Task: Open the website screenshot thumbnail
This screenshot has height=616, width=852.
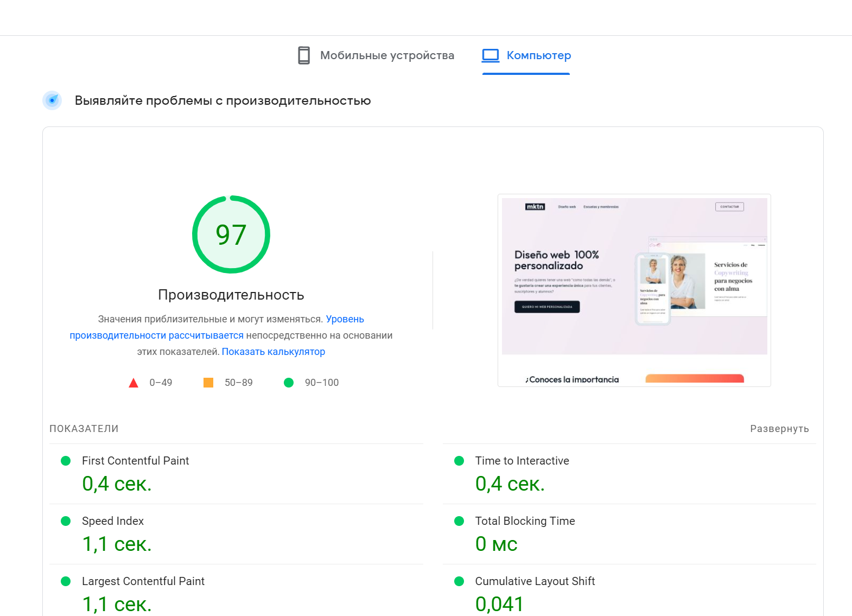Action: click(634, 290)
